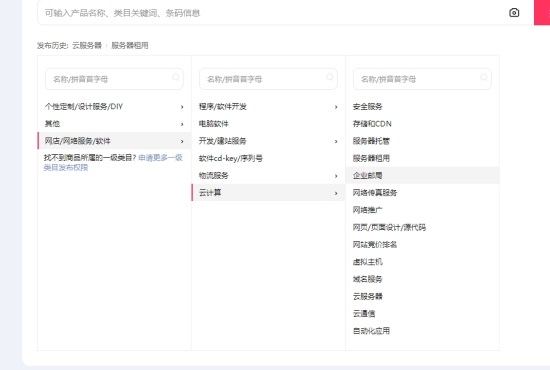This screenshot has width=550, height=370.
Task: Click 云服务器 in publish history
Action: click(87, 46)
